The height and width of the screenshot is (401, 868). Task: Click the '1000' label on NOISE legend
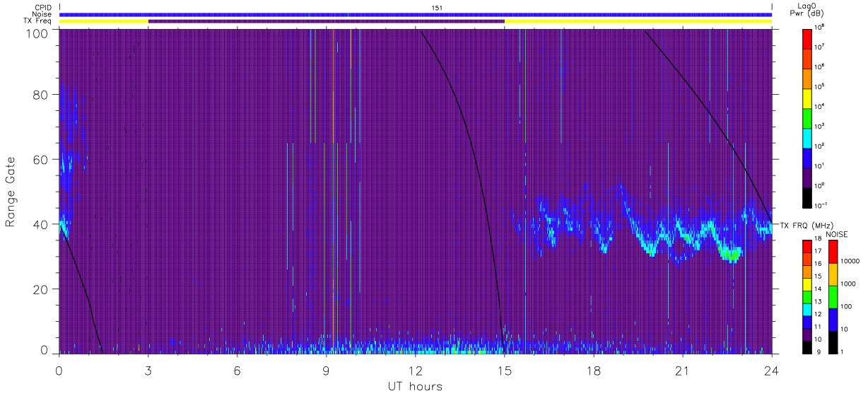tap(848, 285)
